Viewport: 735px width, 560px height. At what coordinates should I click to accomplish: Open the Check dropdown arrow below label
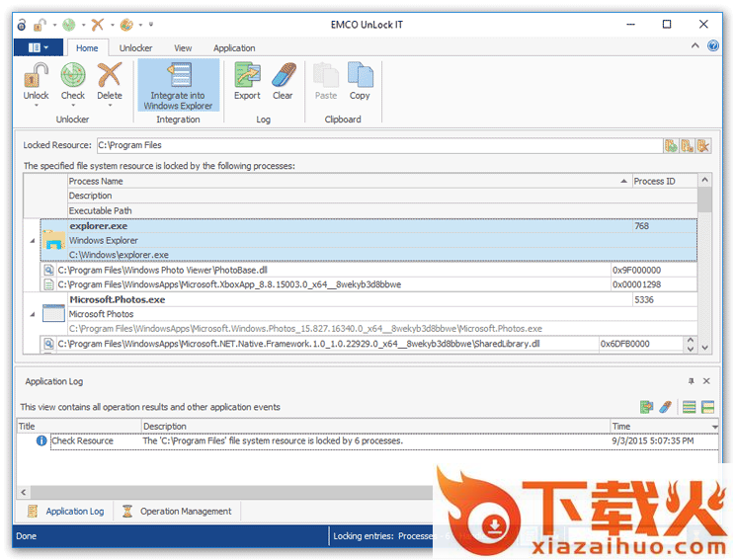tap(73, 106)
